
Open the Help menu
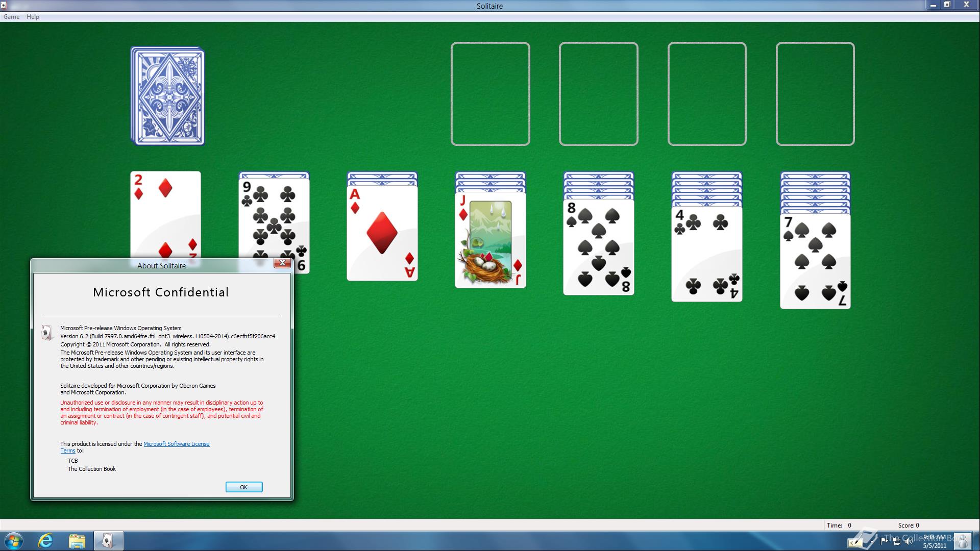point(33,17)
